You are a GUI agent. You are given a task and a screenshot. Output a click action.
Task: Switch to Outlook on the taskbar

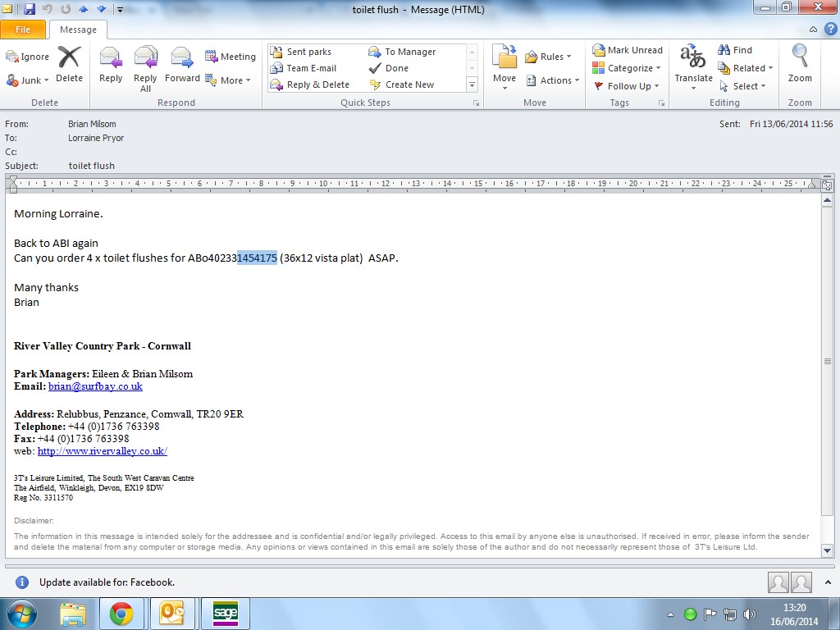[x=172, y=614]
